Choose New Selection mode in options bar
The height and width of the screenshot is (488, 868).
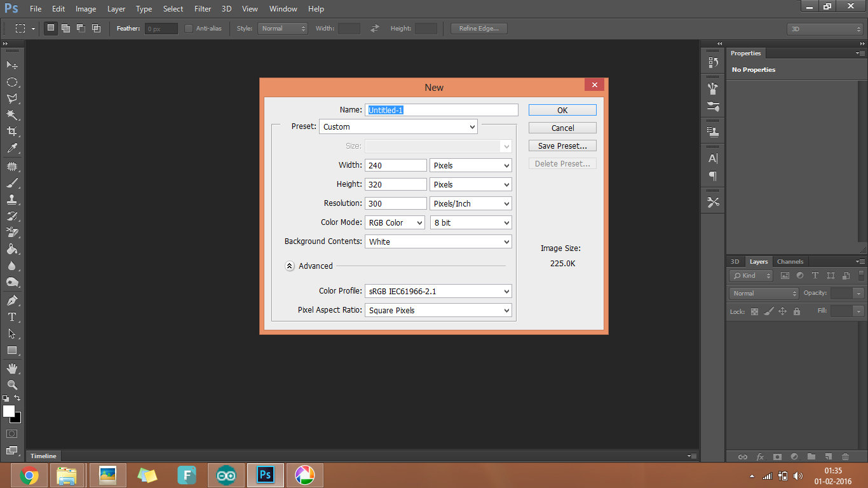click(51, 29)
